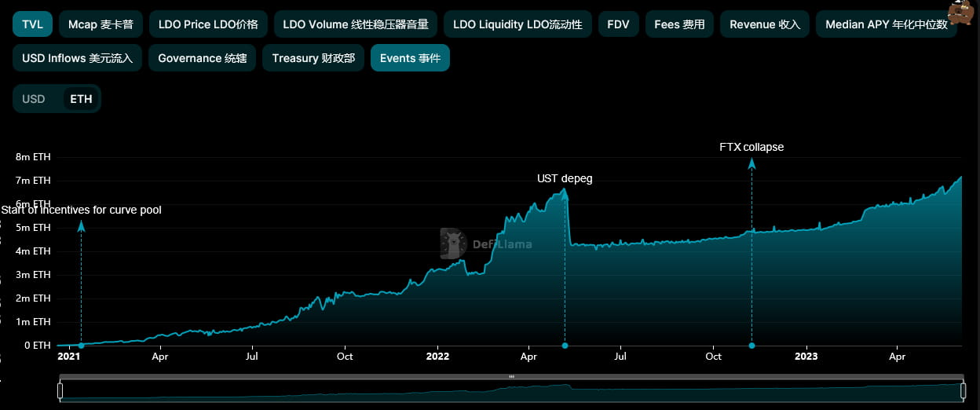Click the 4m ETH axis label
Screen dimensions: 980x410
coord(33,251)
